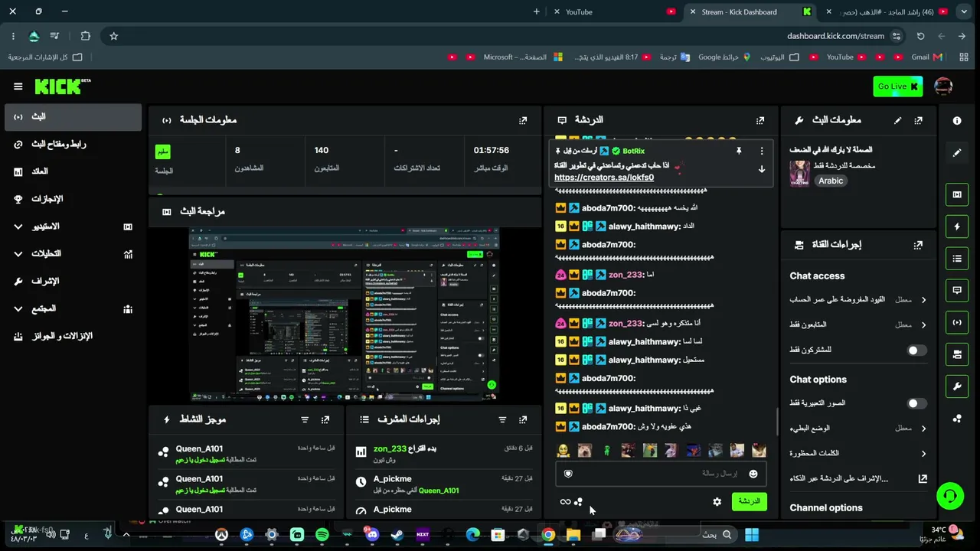Open the creators.sa/lokfs0 link in chat
The image size is (980, 551).
pyautogui.click(x=604, y=178)
